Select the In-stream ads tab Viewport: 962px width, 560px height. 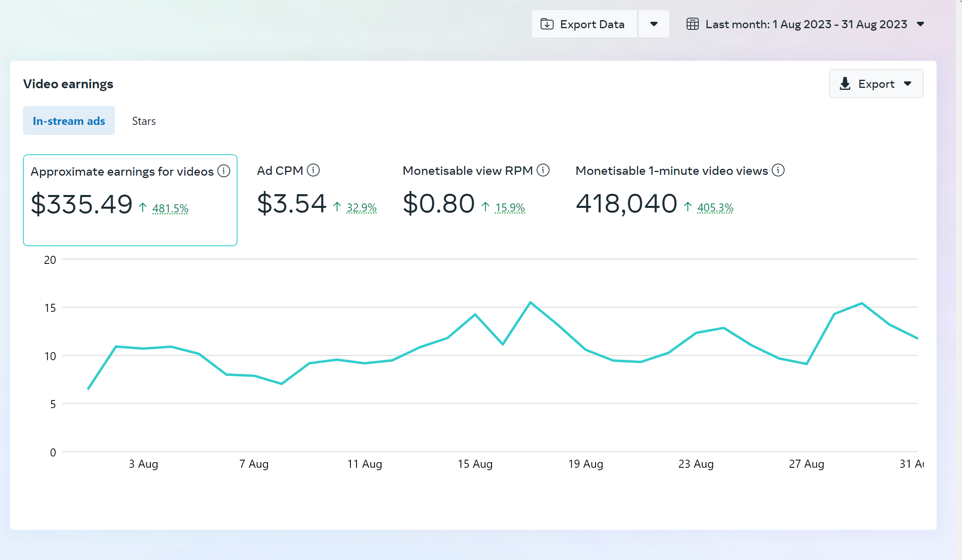pyautogui.click(x=69, y=121)
